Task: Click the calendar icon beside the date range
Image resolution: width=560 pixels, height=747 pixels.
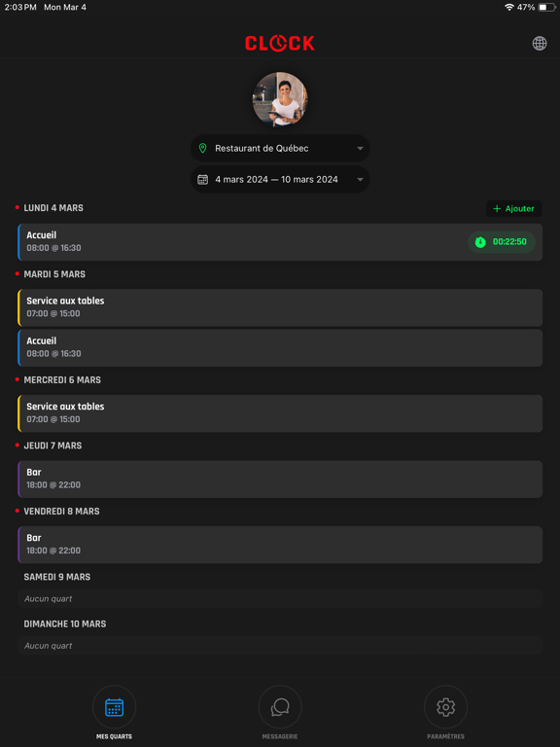Action: coord(202,180)
